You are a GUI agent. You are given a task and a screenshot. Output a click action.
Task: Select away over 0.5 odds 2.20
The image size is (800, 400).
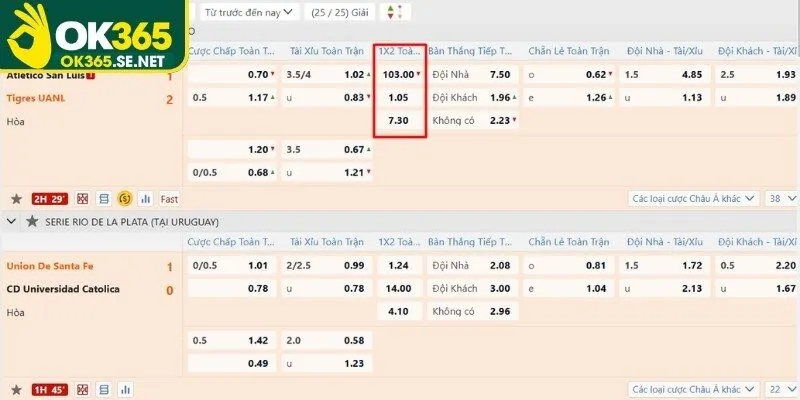tap(758, 265)
